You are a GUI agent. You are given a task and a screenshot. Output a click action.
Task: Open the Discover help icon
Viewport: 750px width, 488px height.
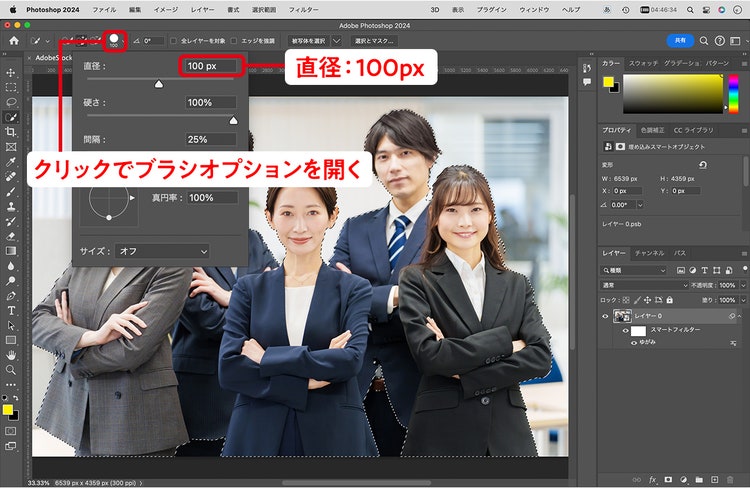(719, 41)
